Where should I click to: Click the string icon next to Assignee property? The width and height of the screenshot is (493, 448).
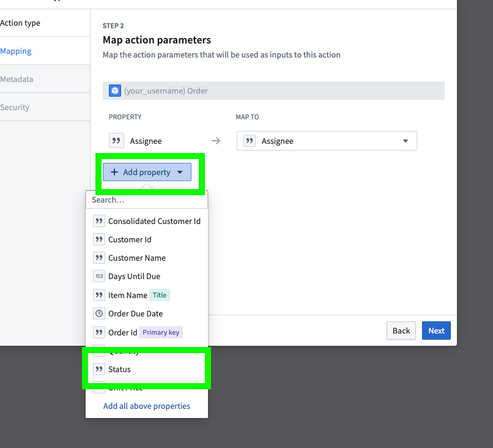coord(116,140)
